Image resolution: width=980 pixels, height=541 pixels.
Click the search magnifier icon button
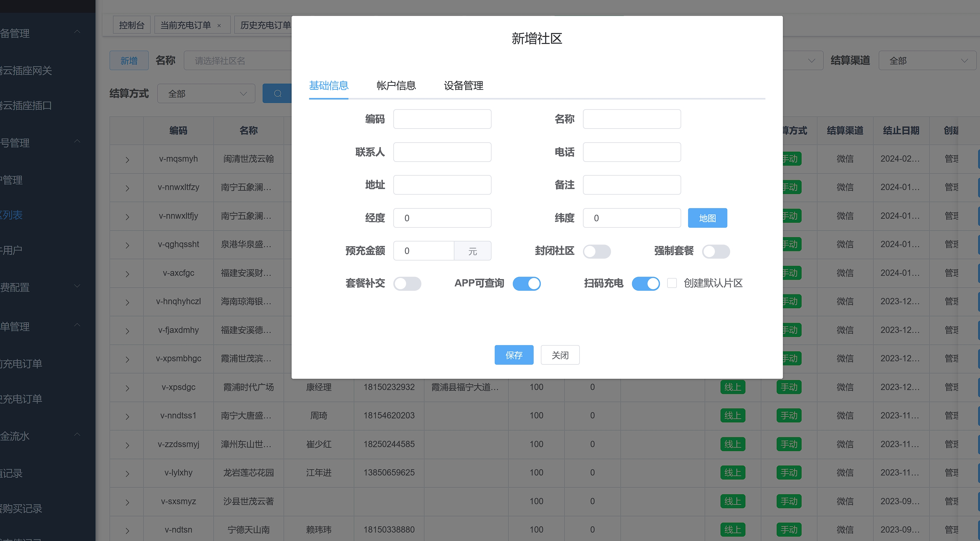click(277, 93)
